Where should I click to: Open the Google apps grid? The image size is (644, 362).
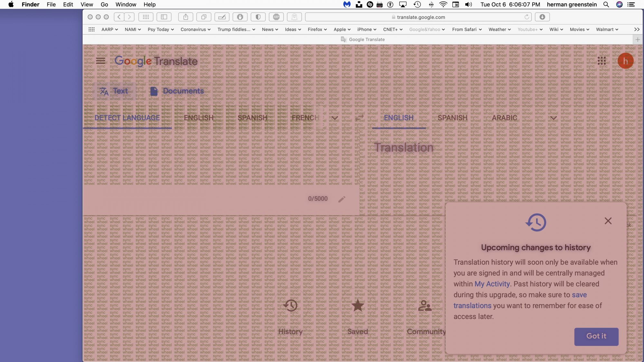[601, 61]
